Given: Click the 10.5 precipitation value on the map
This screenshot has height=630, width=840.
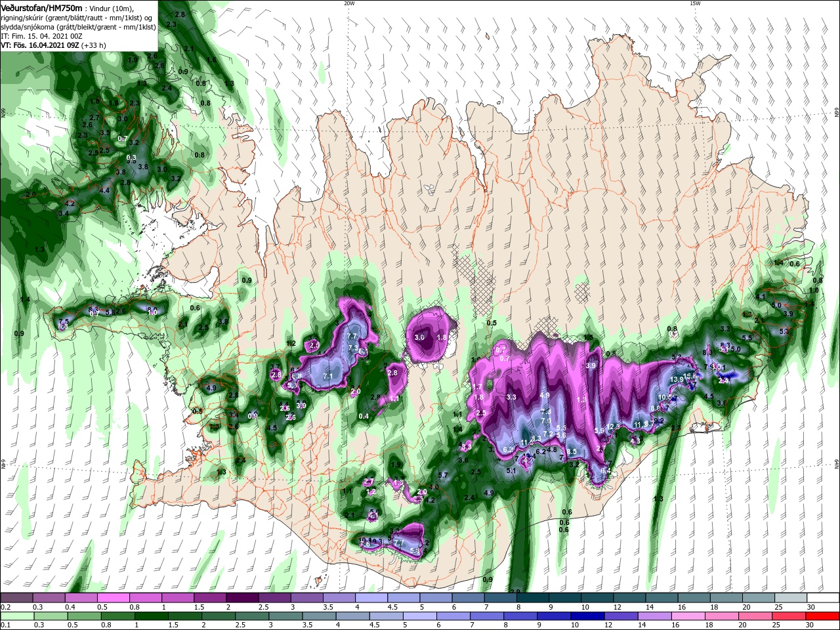Looking at the screenshot, I should click(x=665, y=397).
